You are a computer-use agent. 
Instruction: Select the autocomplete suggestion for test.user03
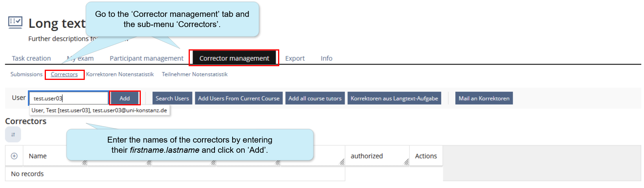[x=99, y=110]
